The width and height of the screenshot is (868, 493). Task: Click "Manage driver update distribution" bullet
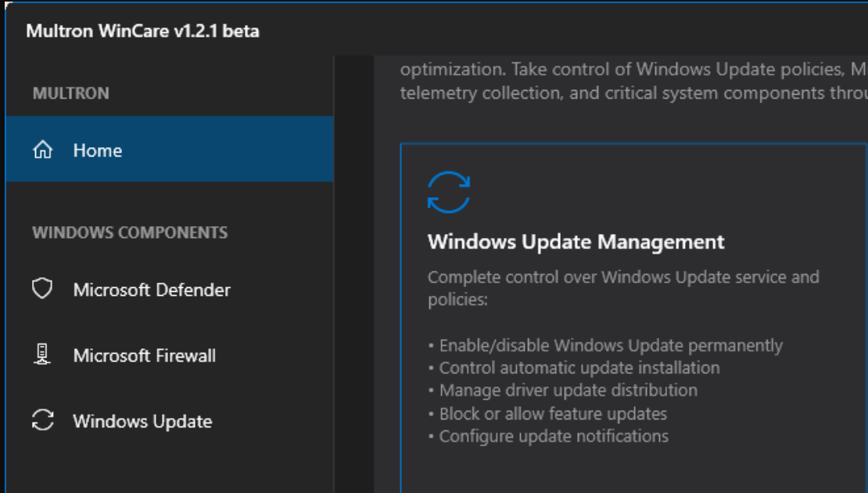[568, 390]
